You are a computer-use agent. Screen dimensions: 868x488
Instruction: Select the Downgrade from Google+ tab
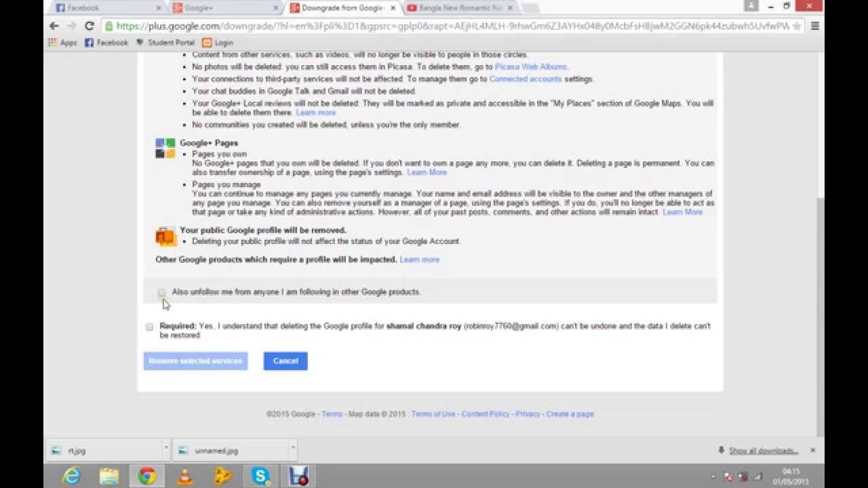[342, 8]
